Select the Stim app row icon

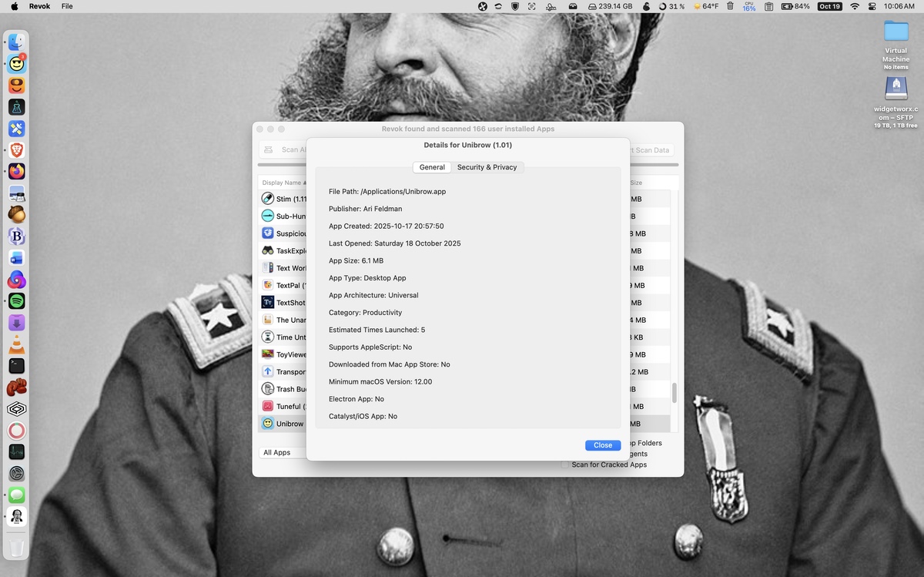point(267,199)
